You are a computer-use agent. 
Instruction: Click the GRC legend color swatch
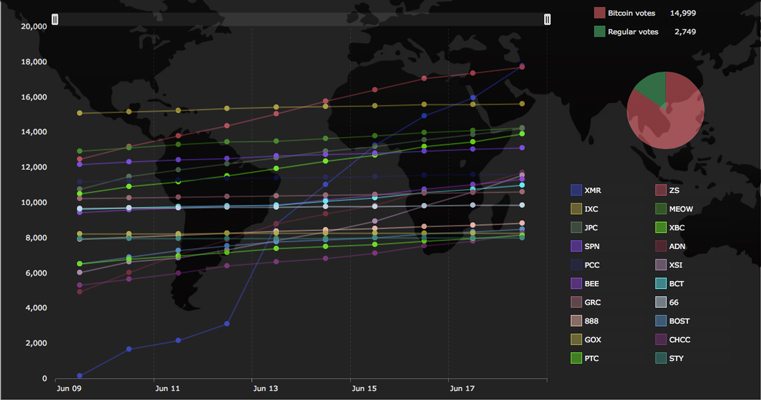[x=576, y=302]
